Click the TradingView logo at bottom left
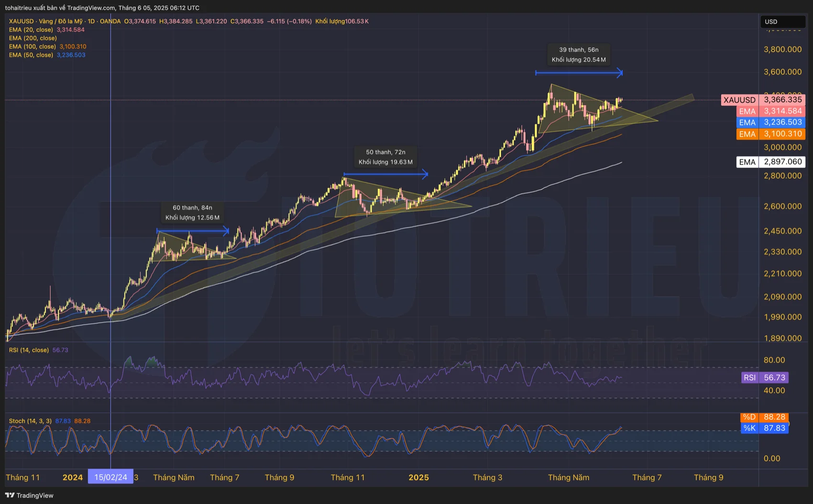 [x=29, y=495]
